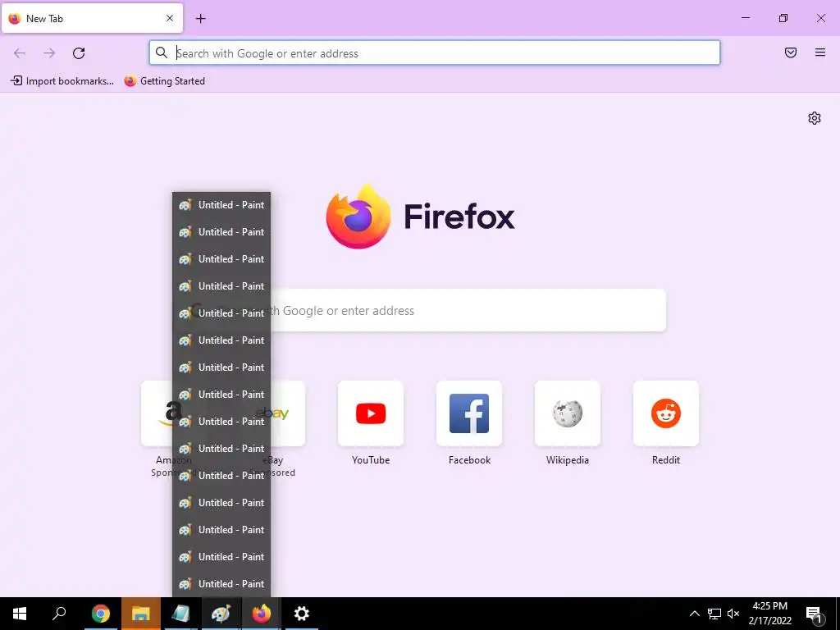The height and width of the screenshot is (630, 840).
Task: Open network status tray icon
Action: (714, 614)
